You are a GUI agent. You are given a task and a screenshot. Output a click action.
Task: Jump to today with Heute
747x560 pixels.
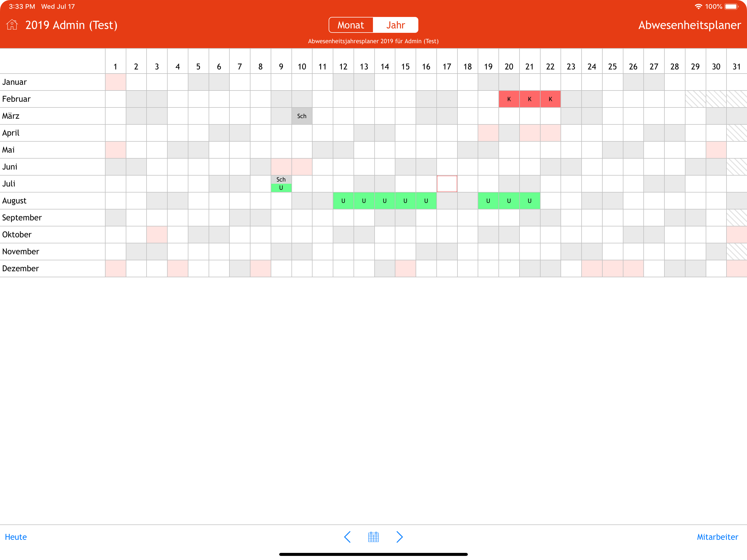[x=16, y=537]
